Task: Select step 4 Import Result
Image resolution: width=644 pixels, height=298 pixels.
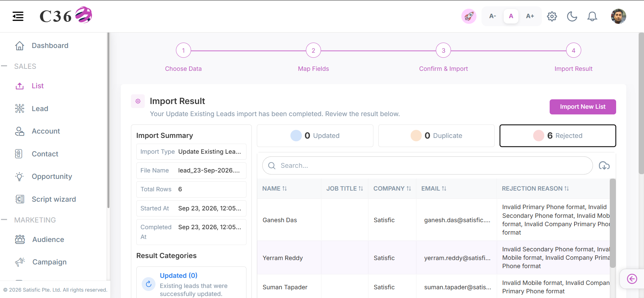Action: [x=573, y=51]
